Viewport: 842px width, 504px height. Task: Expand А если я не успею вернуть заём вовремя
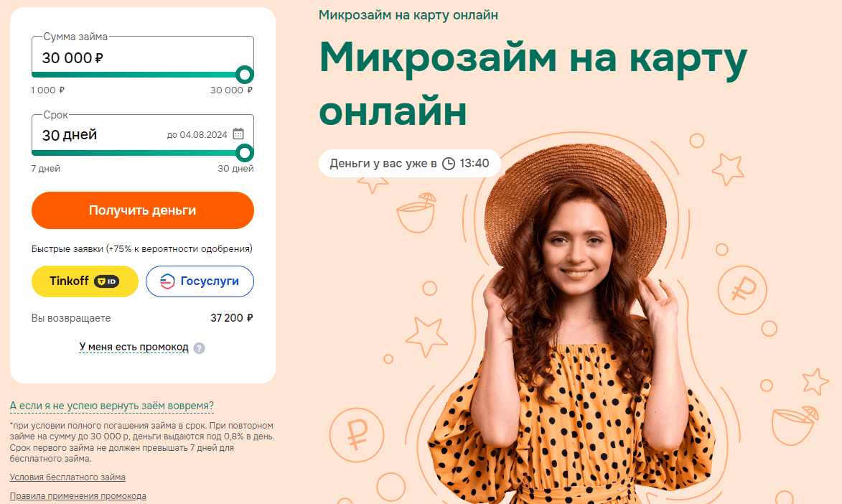click(112, 406)
